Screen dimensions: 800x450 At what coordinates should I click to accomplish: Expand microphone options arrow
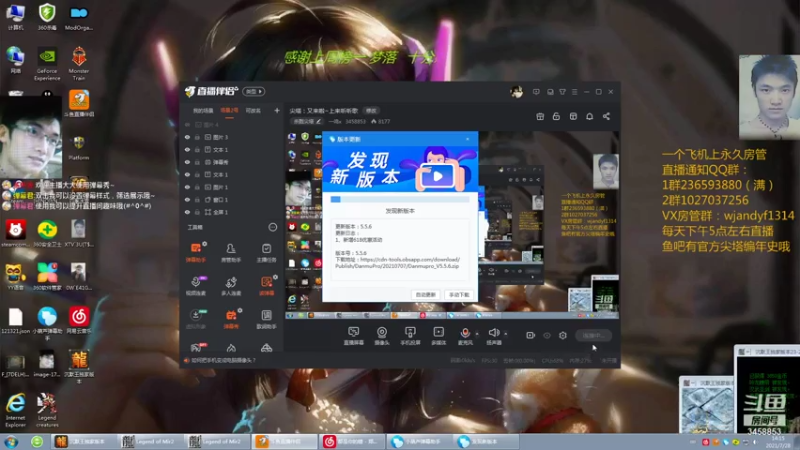point(477,334)
